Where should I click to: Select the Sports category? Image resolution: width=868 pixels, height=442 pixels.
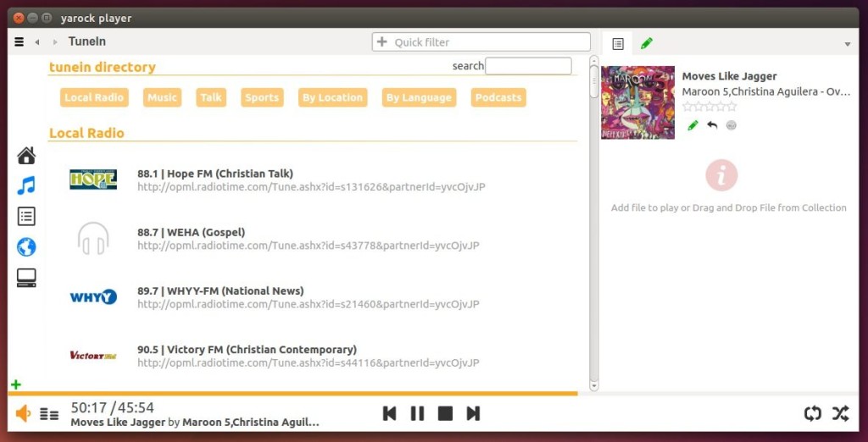tap(262, 97)
